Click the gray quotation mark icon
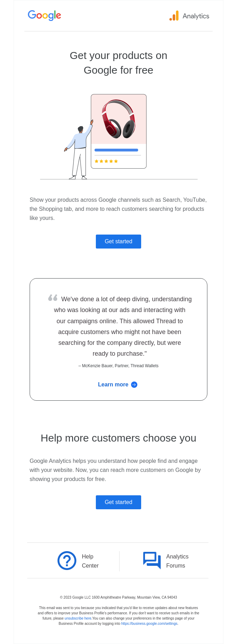This screenshot has height=644, width=237. (x=53, y=297)
